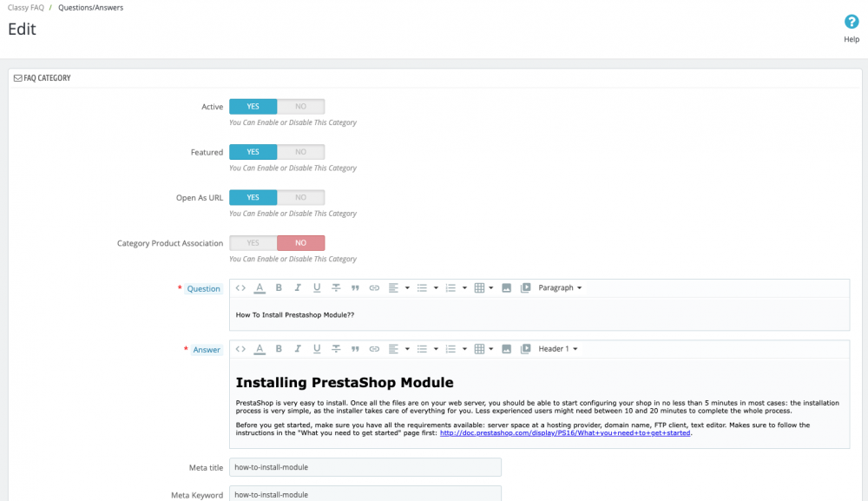This screenshot has height=501, width=868.
Task: Toggle source code view in the Question editor
Action: (241, 287)
